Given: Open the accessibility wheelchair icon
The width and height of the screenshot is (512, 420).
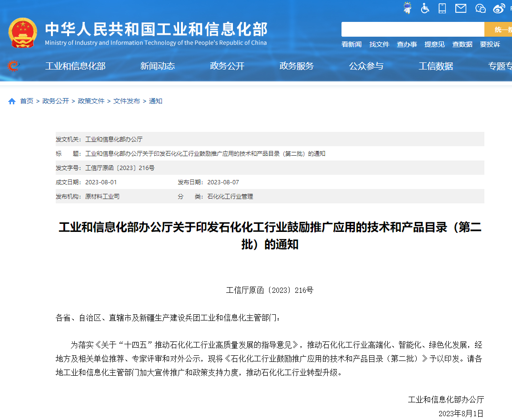Looking at the screenshot, I should [x=425, y=8].
